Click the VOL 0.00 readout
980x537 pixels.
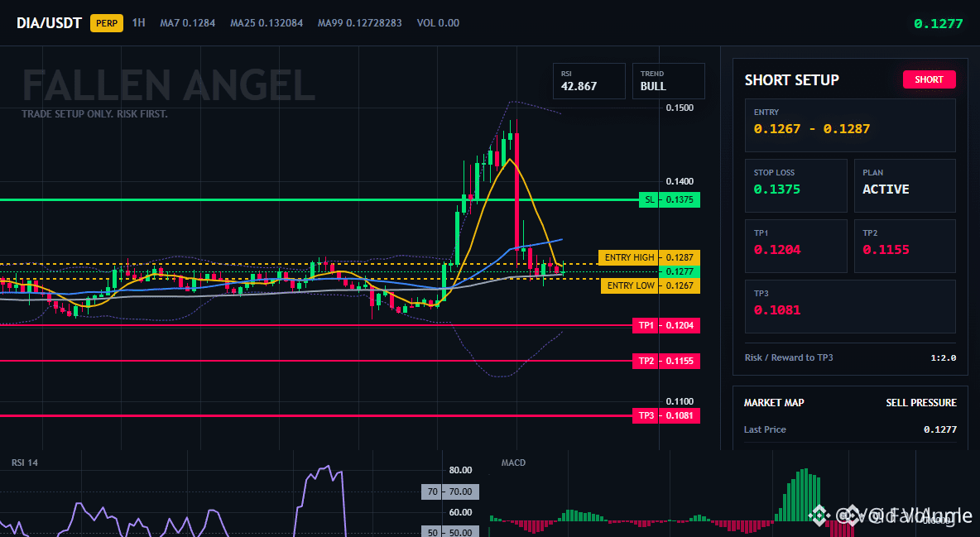[x=438, y=23]
